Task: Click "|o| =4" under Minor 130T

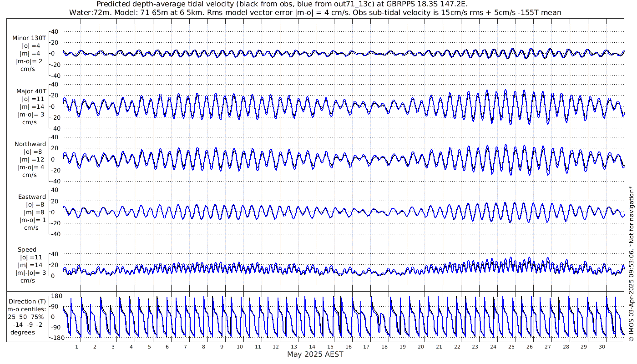Action: point(31,46)
